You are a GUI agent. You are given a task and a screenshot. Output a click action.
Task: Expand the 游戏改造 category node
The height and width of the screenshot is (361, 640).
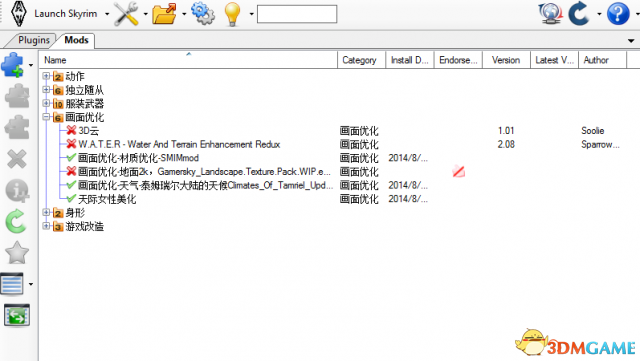46,226
